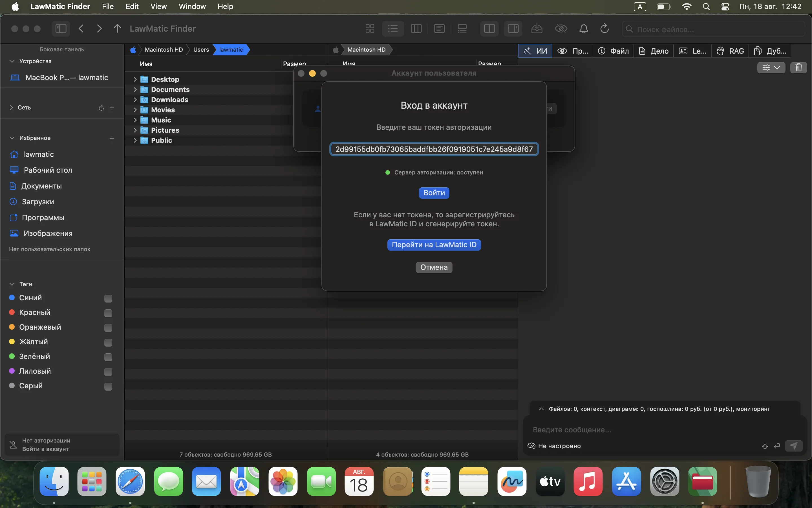This screenshot has width=812, height=508.
Task: Check the Зелёный tag checkbox
Action: pyautogui.click(x=108, y=357)
